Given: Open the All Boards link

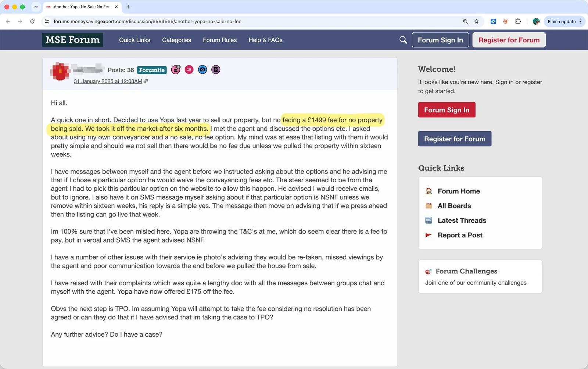Looking at the screenshot, I should [454, 206].
